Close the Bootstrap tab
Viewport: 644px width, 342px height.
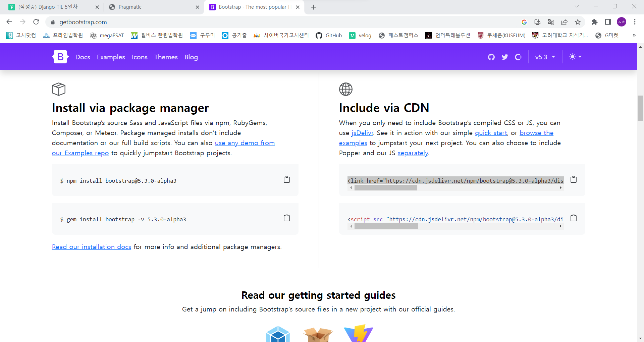pyautogui.click(x=298, y=7)
